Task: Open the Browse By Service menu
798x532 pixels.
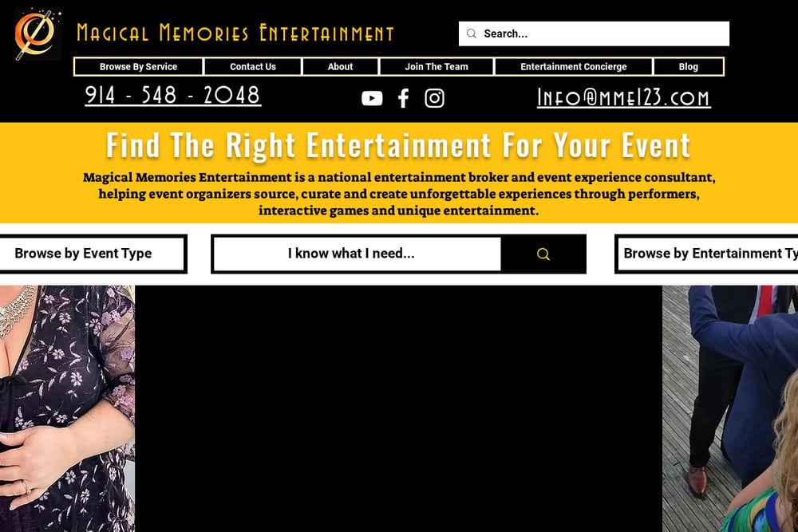Action: tap(138, 67)
